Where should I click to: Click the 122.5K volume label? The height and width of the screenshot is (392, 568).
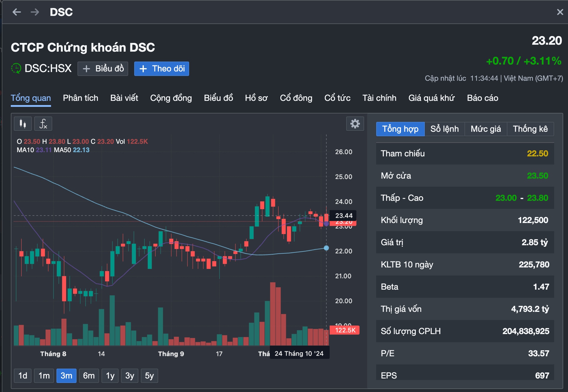(345, 330)
